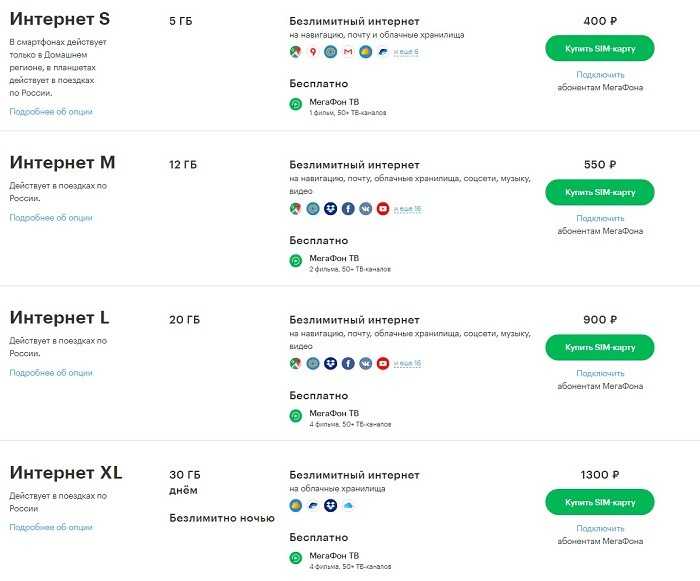Click the YouTube icon in Интернет M row
Viewport: 700px width, 581px height.
(x=383, y=209)
